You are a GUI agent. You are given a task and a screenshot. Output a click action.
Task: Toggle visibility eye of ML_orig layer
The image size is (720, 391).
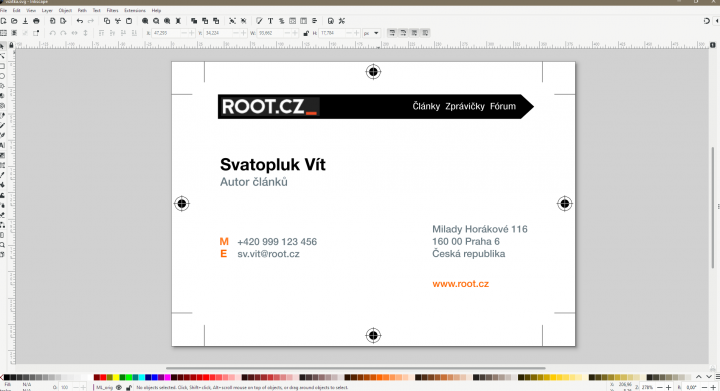tap(119, 387)
